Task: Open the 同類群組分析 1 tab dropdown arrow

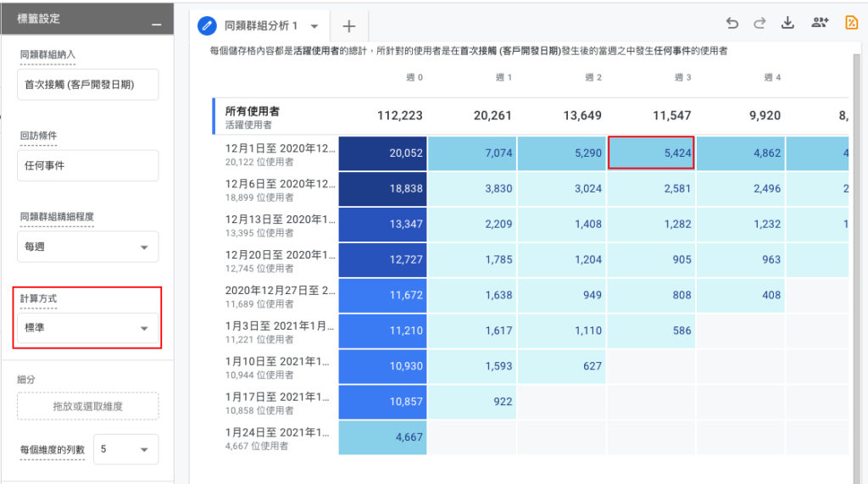Action: (314, 26)
